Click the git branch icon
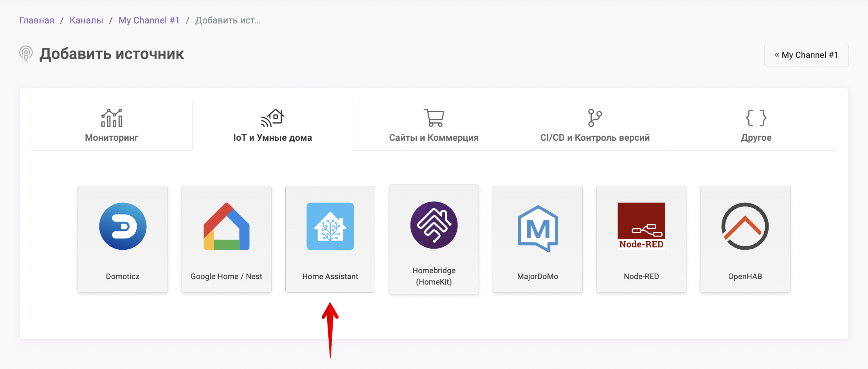Image resolution: width=868 pixels, height=369 pixels. pos(595,118)
